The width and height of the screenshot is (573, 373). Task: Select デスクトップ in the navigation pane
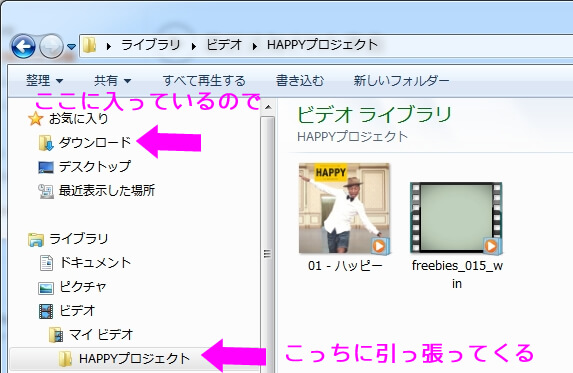(x=95, y=167)
